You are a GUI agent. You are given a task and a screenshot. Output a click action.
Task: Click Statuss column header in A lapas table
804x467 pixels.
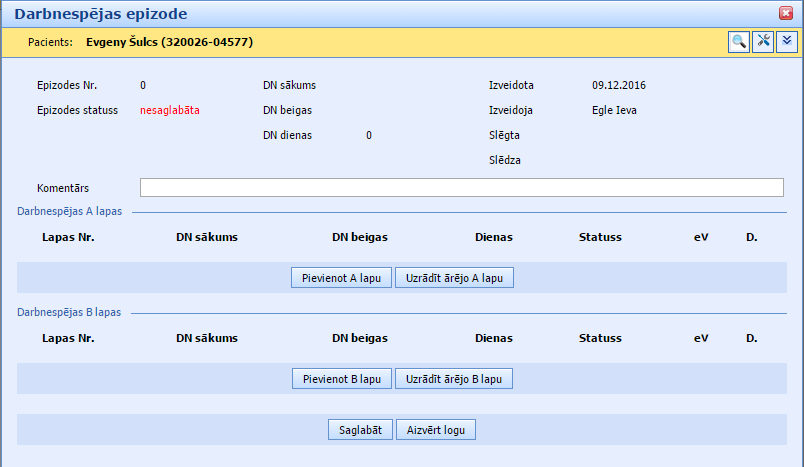[600, 237]
